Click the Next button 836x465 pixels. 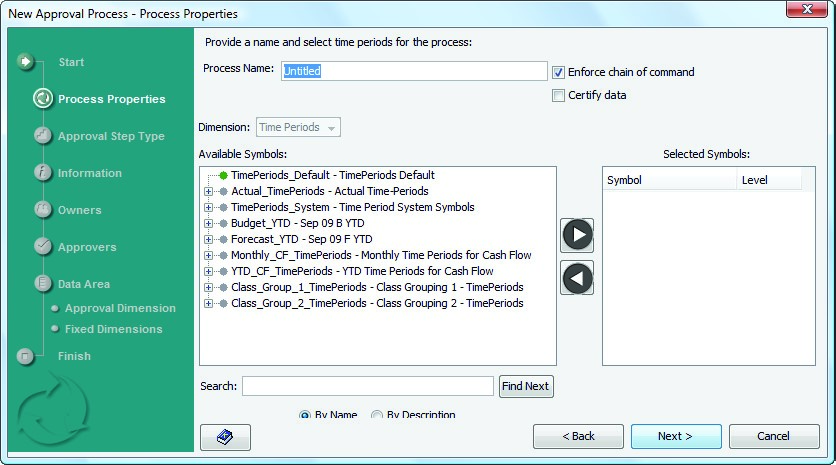tap(676, 436)
